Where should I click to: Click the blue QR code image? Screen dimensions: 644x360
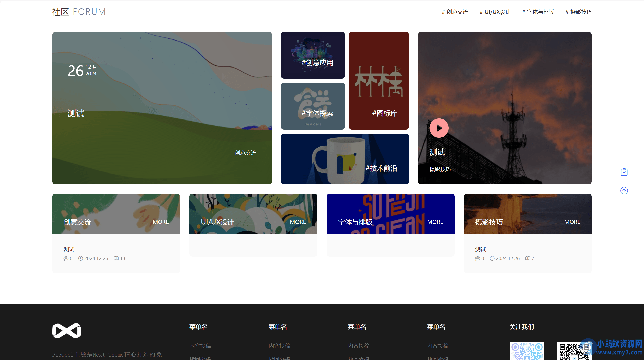526,351
